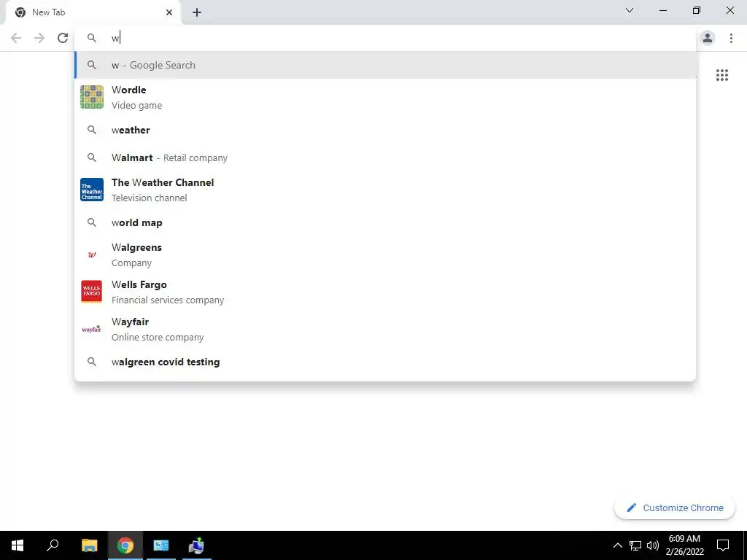Click 'Walgreens' suggestion text
Image resolution: width=747 pixels, height=560 pixels.
click(x=136, y=248)
